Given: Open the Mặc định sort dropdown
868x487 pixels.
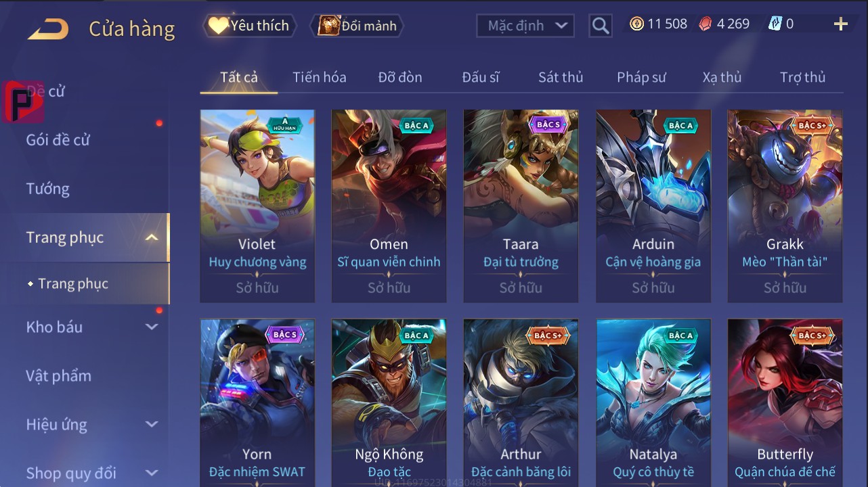Looking at the screenshot, I should (x=525, y=26).
